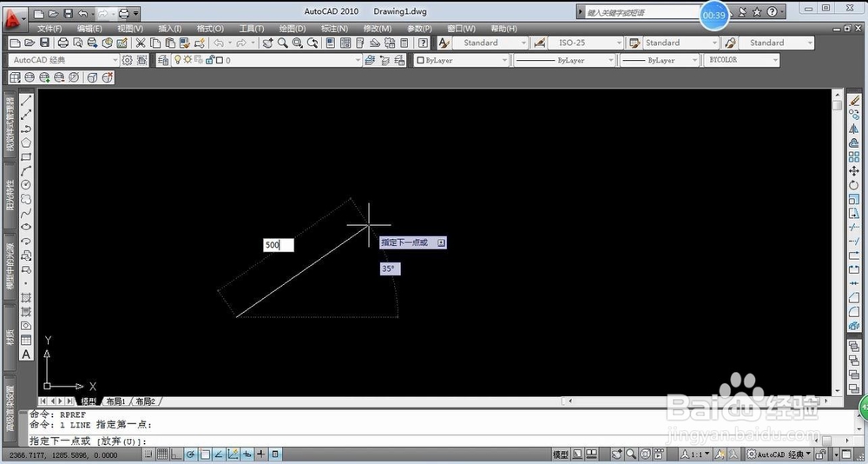868x464 pixels.
Task: Toggle Object Snap in status bar
Action: click(x=205, y=454)
